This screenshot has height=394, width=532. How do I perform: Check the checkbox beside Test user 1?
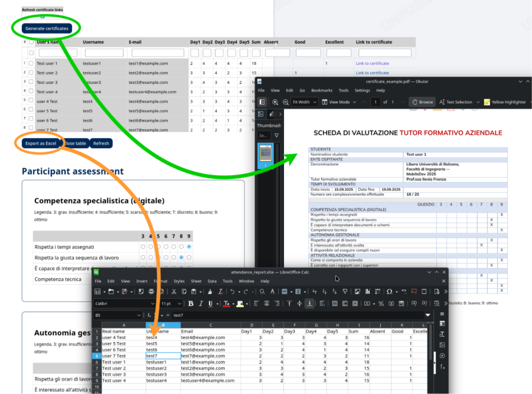pos(31,63)
